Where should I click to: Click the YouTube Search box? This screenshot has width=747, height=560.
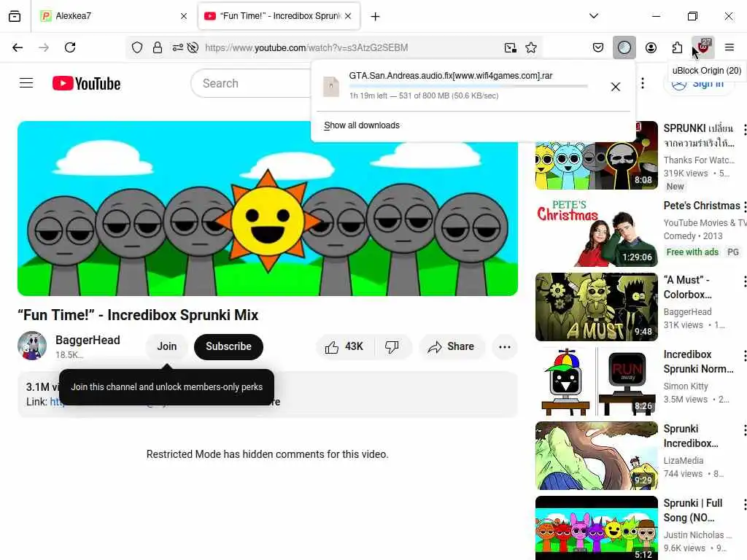click(x=251, y=83)
